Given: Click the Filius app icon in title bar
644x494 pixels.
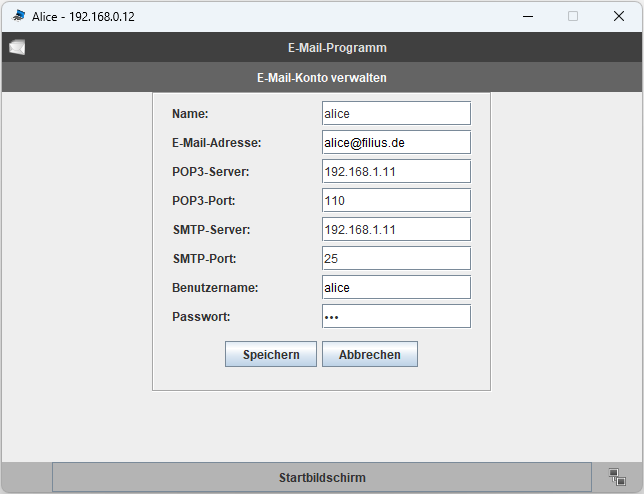Looking at the screenshot, I should coord(18,16).
